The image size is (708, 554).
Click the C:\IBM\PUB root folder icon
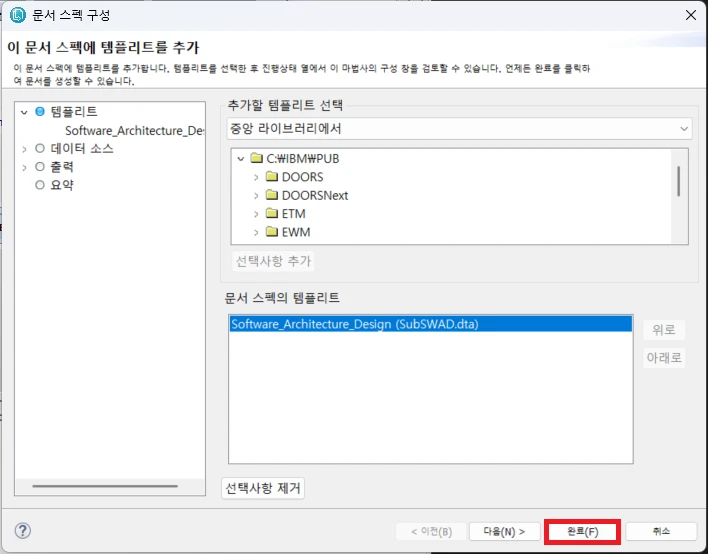(x=256, y=159)
